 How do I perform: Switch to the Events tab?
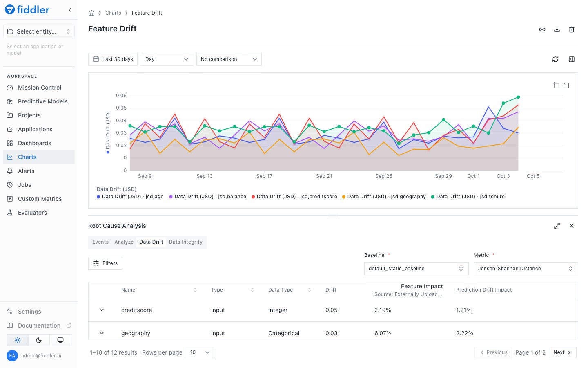click(x=100, y=242)
